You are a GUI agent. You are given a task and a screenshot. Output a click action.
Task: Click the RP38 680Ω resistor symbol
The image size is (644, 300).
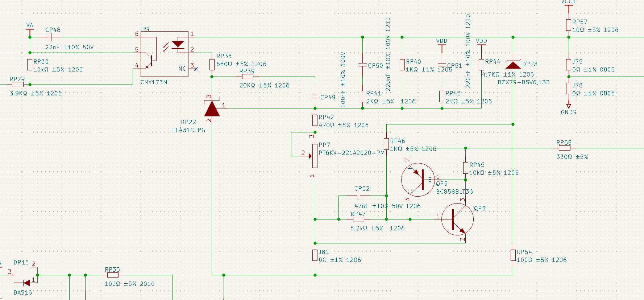(212, 65)
